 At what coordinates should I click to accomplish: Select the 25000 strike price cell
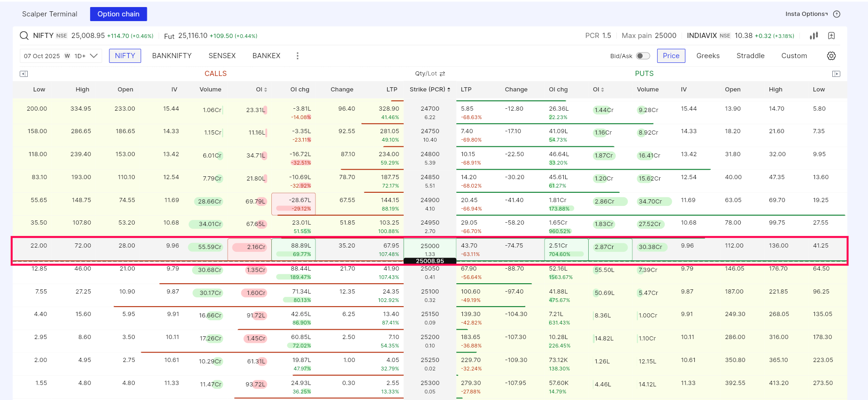pyautogui.click(x=430, y=246)
